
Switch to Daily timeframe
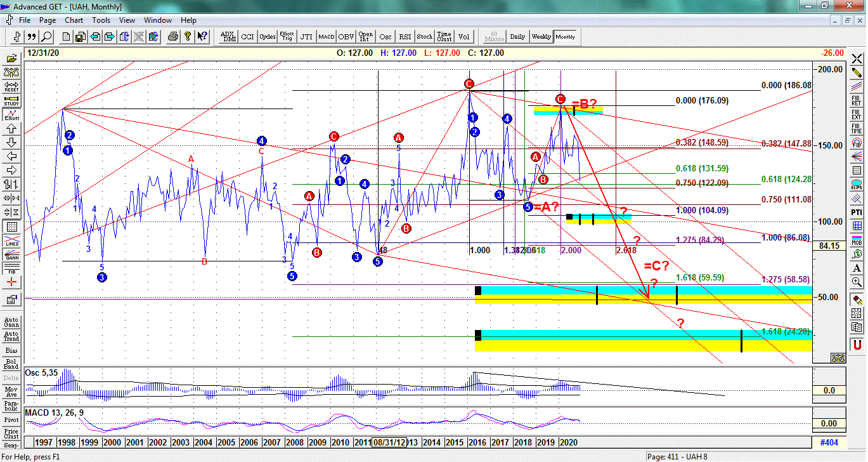[517, 36]
